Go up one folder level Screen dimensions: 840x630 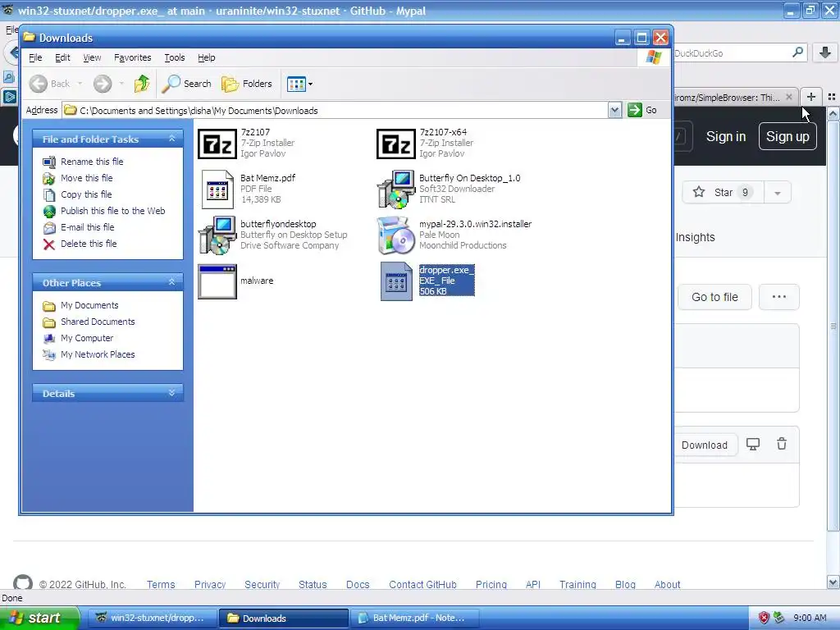tap(142, 84)
